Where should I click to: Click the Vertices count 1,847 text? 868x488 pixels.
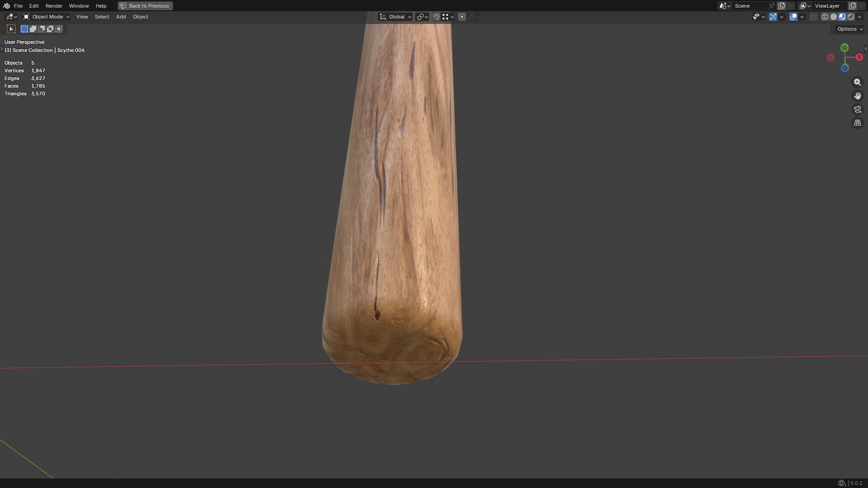38,70
